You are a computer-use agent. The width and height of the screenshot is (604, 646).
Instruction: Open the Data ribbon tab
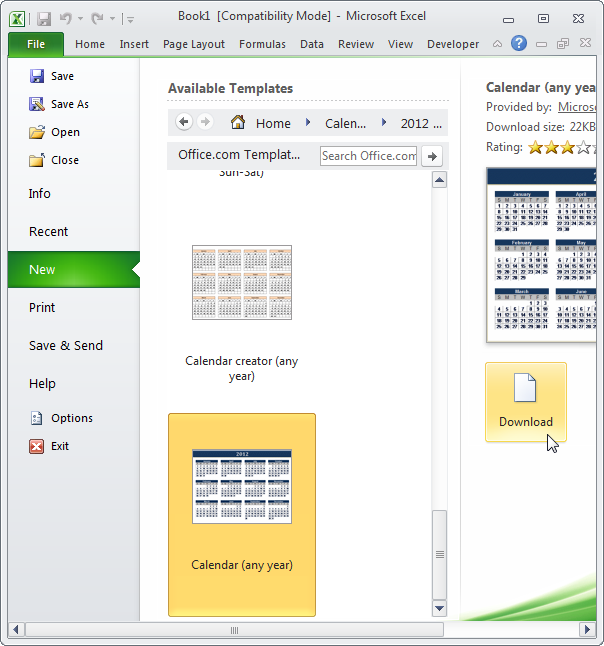[311, 44]
